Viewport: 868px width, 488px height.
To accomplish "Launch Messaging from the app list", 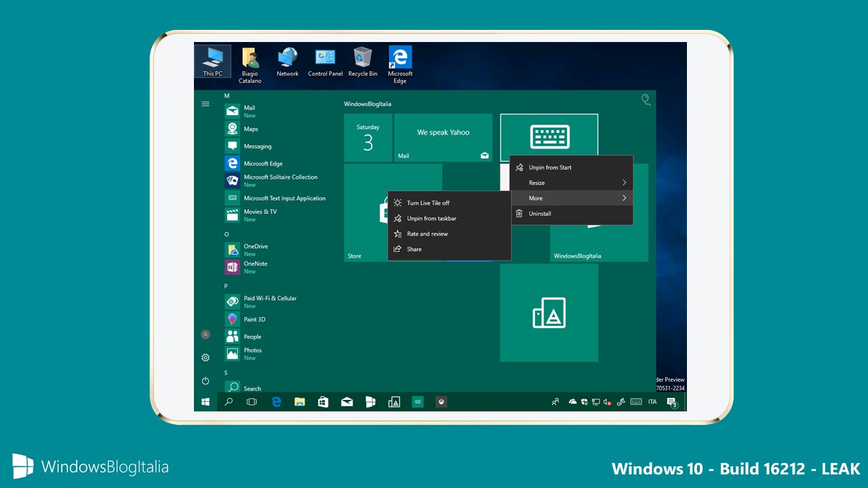I will click(x=275, y=146).
